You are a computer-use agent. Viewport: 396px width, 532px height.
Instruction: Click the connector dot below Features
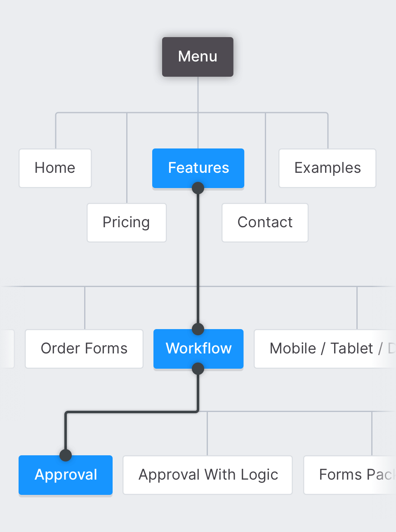click(x=198, y=188)
